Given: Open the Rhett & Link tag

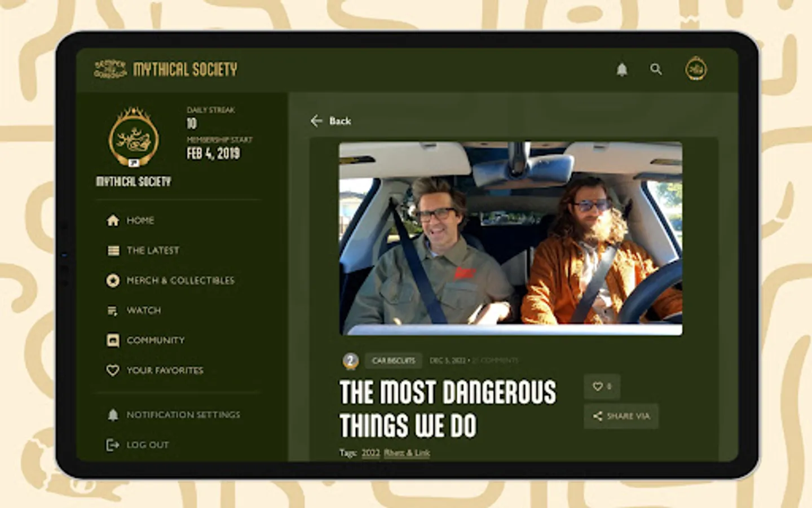Looking at the screenshot, I should point(407,453).
